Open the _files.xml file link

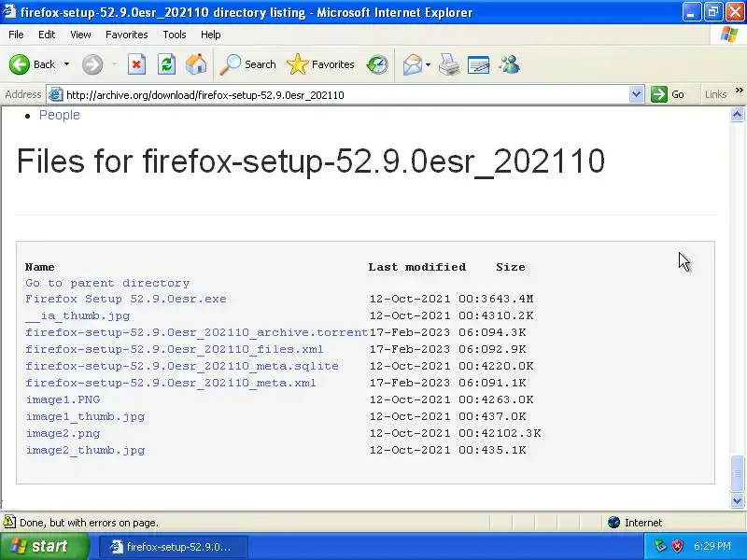coord(175,349)
